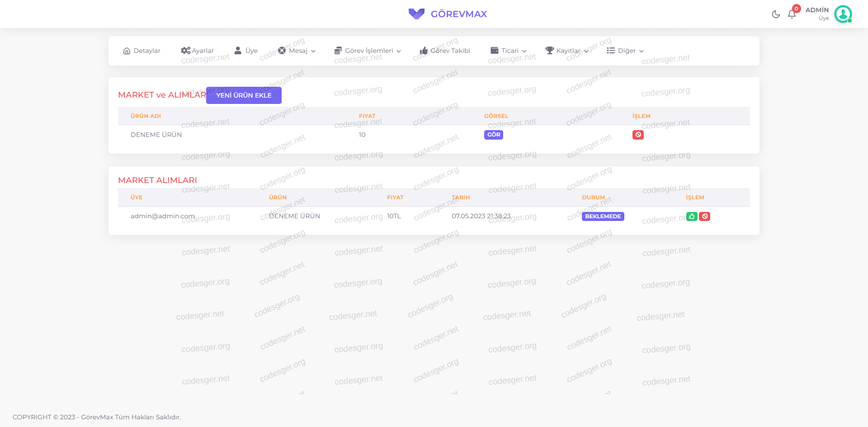Viewport: 868px width, 427px height.
Task: Click the ADMİN username text
Action: [817, 10]
